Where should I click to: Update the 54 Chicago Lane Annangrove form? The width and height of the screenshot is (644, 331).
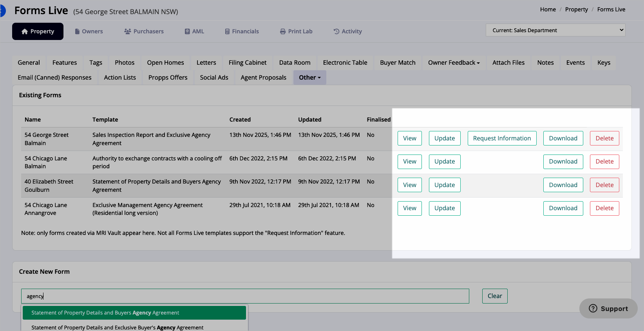point(445,208)
